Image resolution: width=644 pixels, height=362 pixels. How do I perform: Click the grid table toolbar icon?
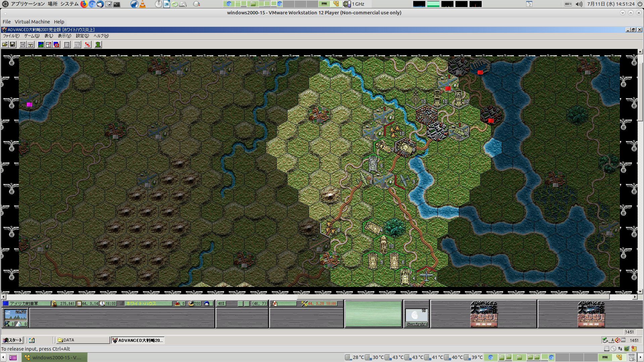coord(67,45)
